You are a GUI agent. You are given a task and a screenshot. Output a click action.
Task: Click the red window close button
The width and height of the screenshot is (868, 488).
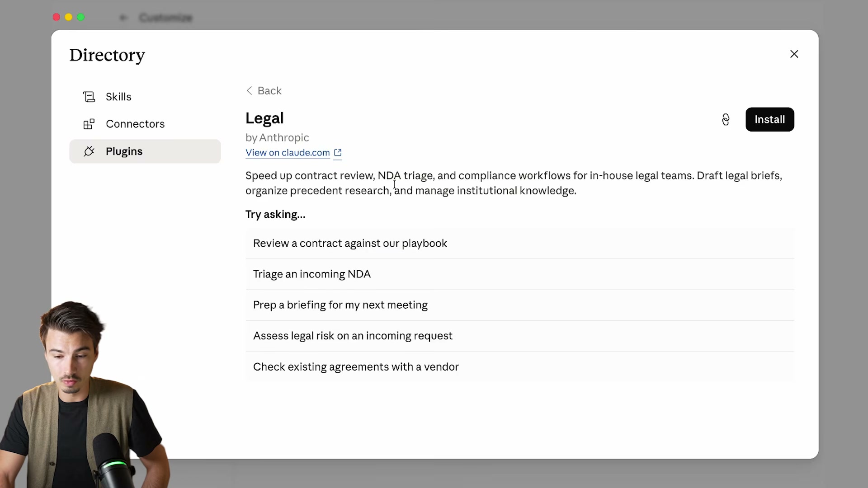(56, 17)
